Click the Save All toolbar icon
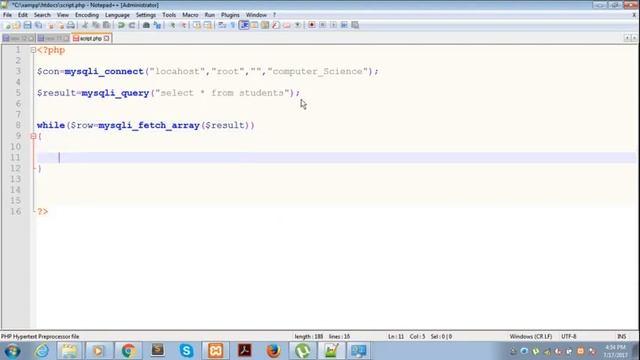The height and width of the screenshot is (360, 640). click(x=38, y=25)
